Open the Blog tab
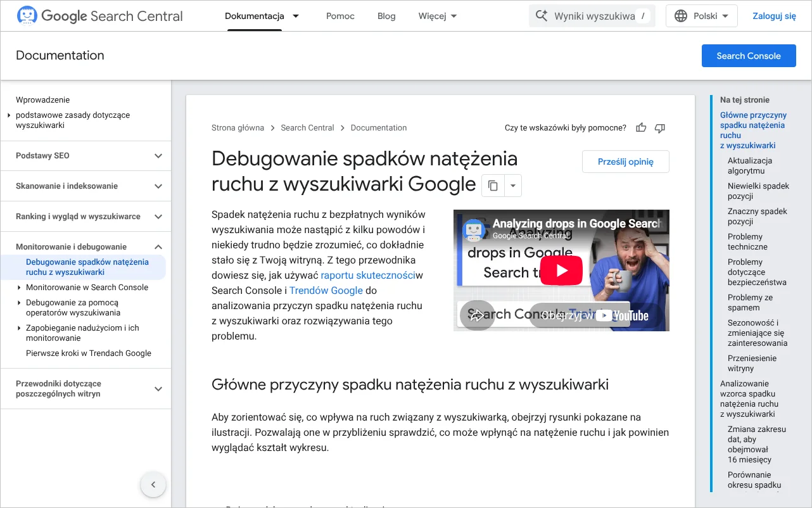 coord(386,16)
